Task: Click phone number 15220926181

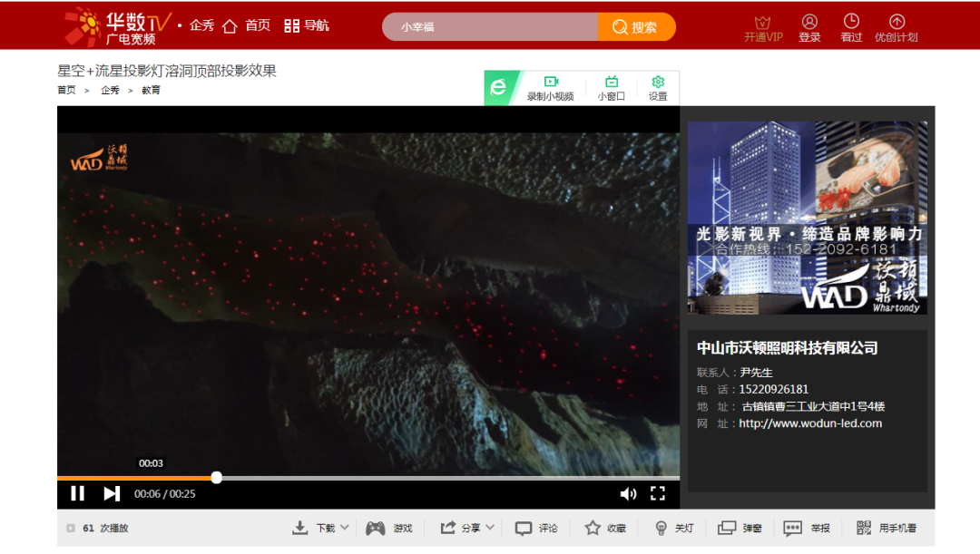Action: click(x=774, y=390)
